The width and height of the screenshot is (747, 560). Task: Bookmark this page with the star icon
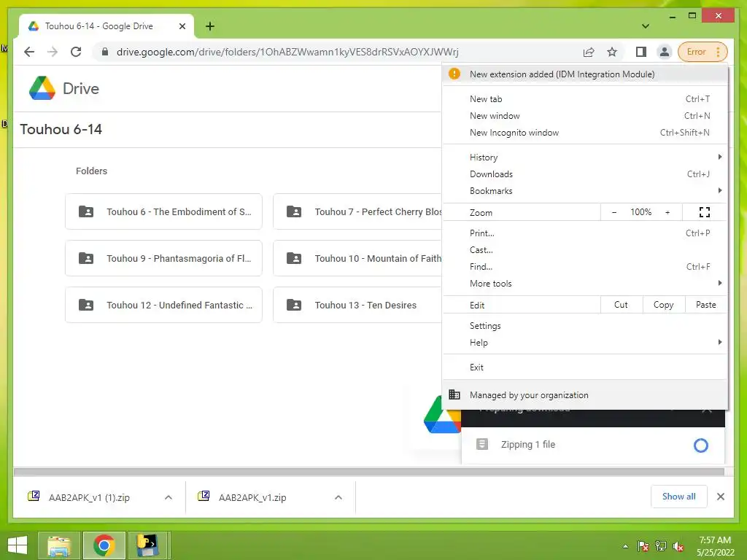click(612, 52)
